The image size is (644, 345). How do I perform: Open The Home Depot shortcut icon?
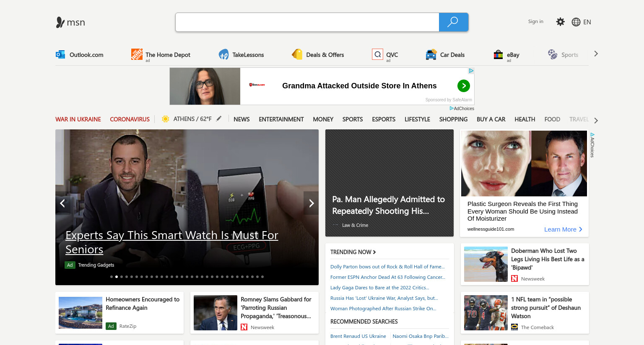(x=137, y=54)
